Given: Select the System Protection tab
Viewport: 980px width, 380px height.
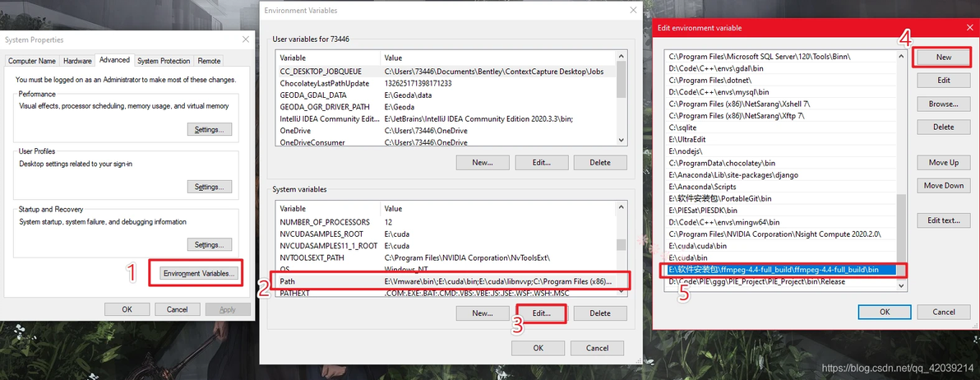Looking at the screenshot, I should pyautogui.click(x=164, y=61).
